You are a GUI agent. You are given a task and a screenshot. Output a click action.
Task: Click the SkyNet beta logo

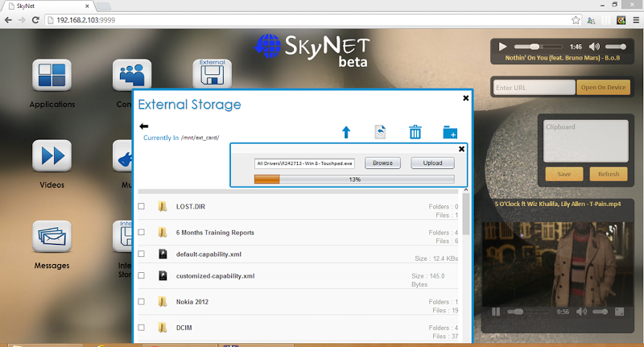312,50
